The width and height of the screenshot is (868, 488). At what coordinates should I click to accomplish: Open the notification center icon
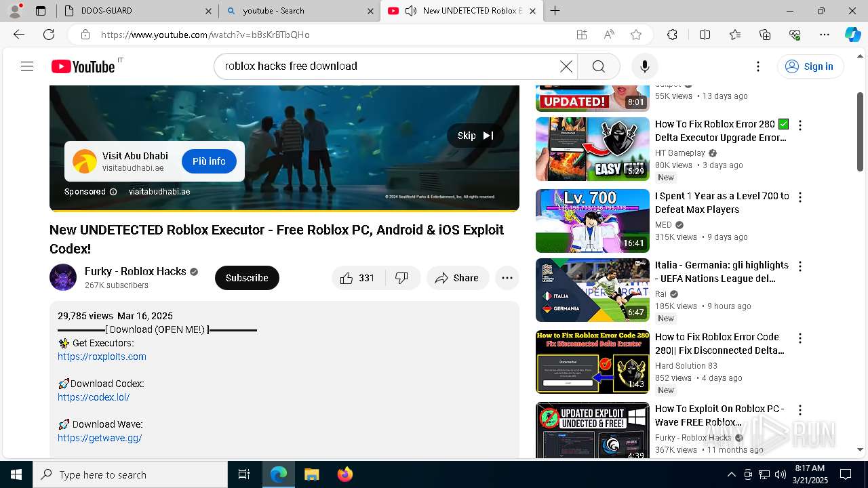pos(846,474)
